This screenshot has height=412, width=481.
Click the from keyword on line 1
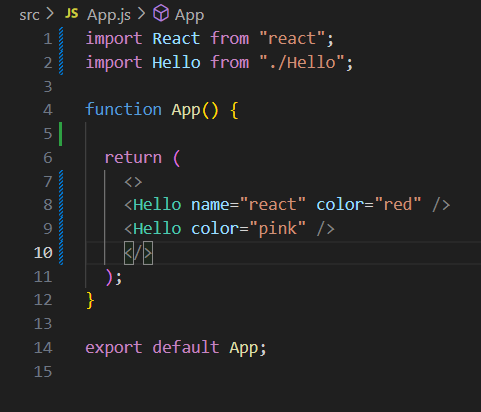pyautogui.click(x=230, y=39)
